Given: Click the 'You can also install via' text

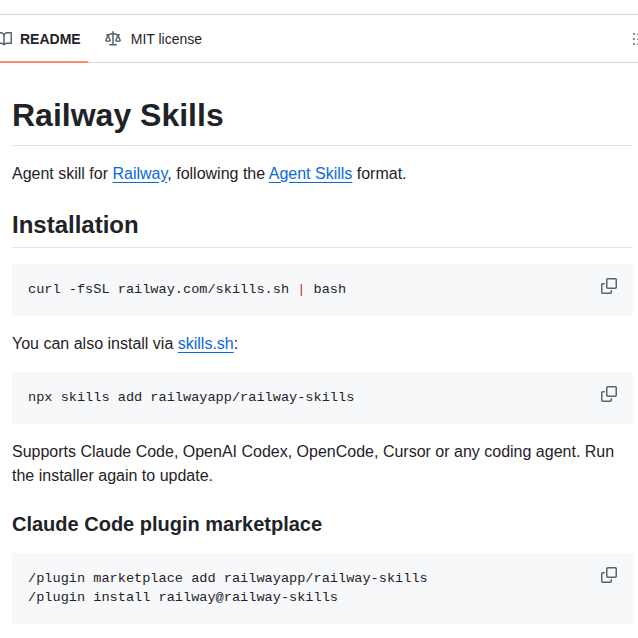Looking at the screenshot, I should pos(93,344).
